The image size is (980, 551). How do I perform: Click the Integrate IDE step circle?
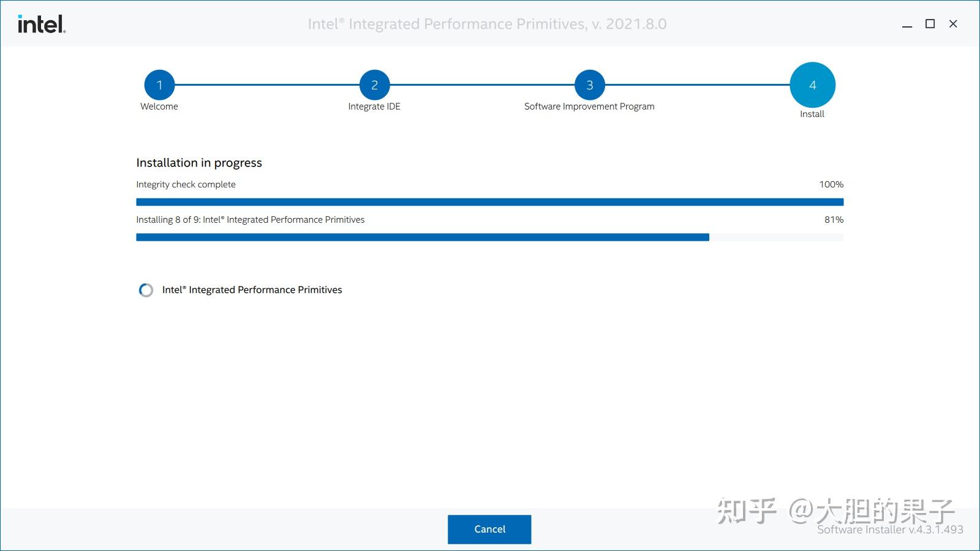click(x=374, y=84)
